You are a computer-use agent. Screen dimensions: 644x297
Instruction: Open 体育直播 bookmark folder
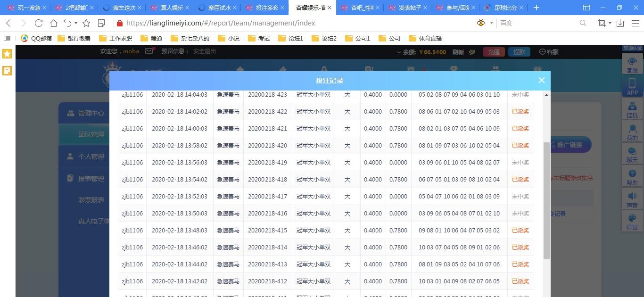[425, 38]
